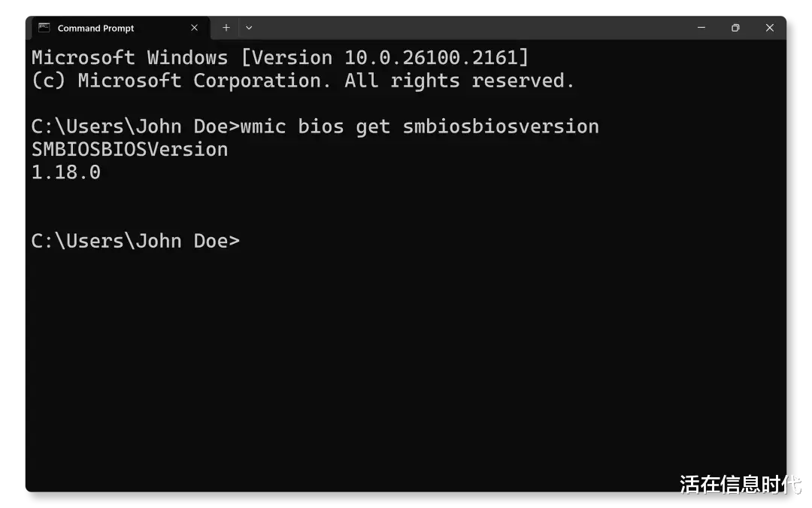Restore down the terminal window
The width and height of the screenshot is (812, 508).
(735, 28)
